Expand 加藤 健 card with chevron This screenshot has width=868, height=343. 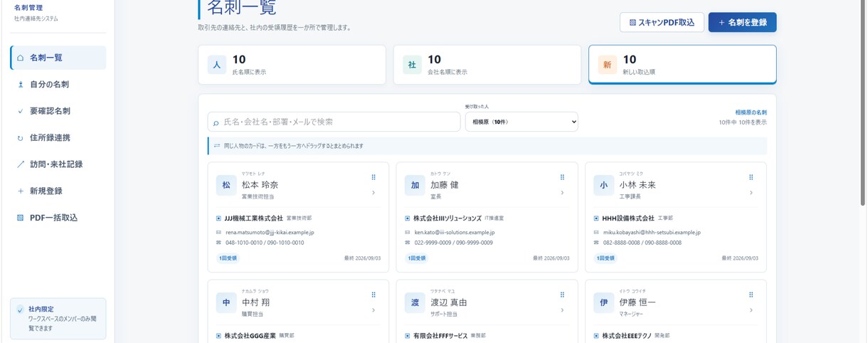coord(562,193)
